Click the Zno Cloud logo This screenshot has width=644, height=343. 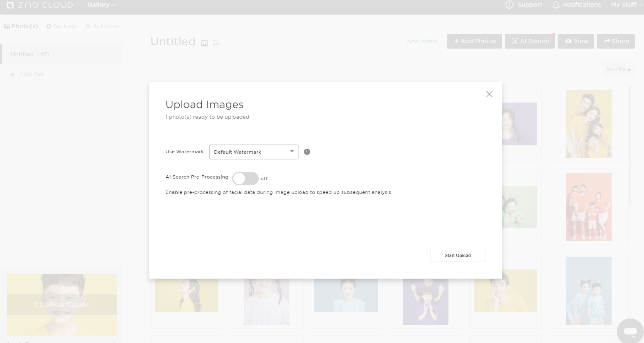40,5
